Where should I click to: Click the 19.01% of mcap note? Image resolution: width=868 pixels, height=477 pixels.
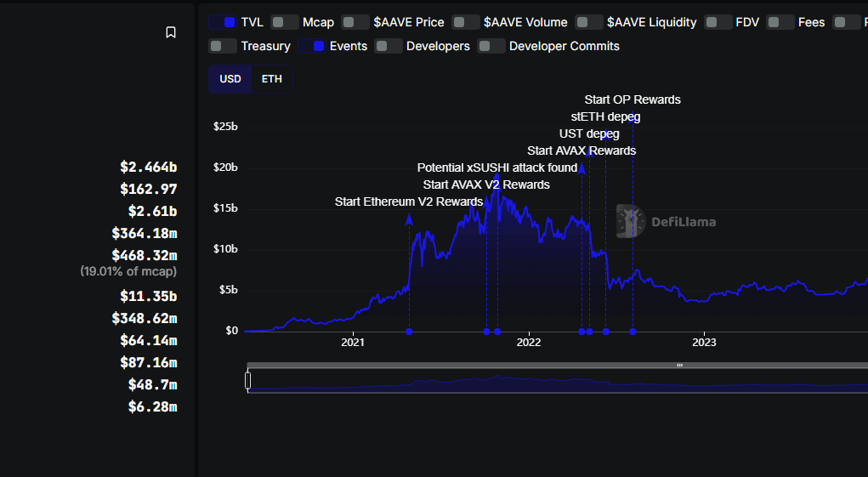click(128, 271)
